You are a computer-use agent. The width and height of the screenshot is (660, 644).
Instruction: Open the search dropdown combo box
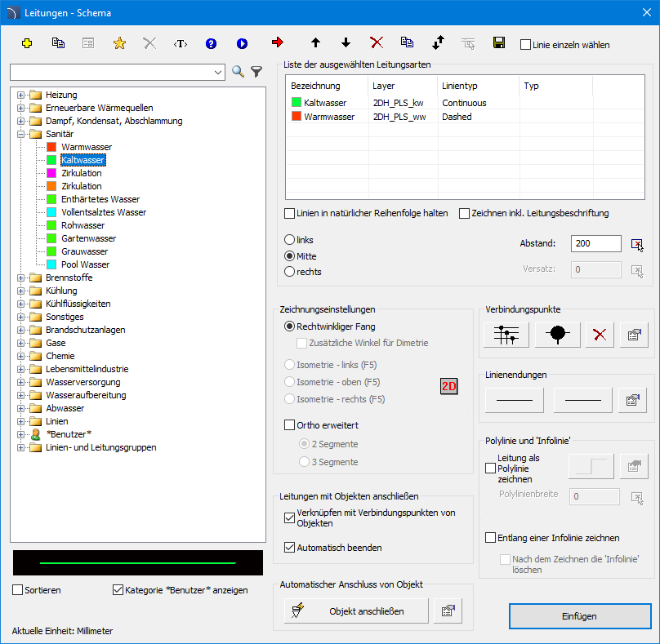click(218, 72)
